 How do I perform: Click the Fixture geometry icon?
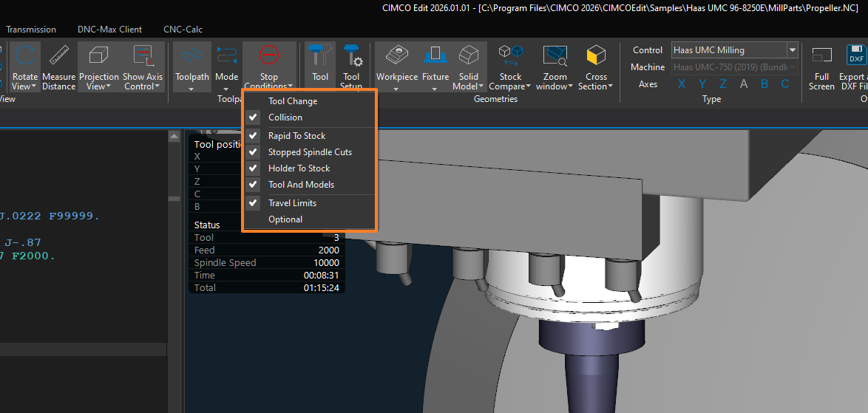click(x=435, y=56)
